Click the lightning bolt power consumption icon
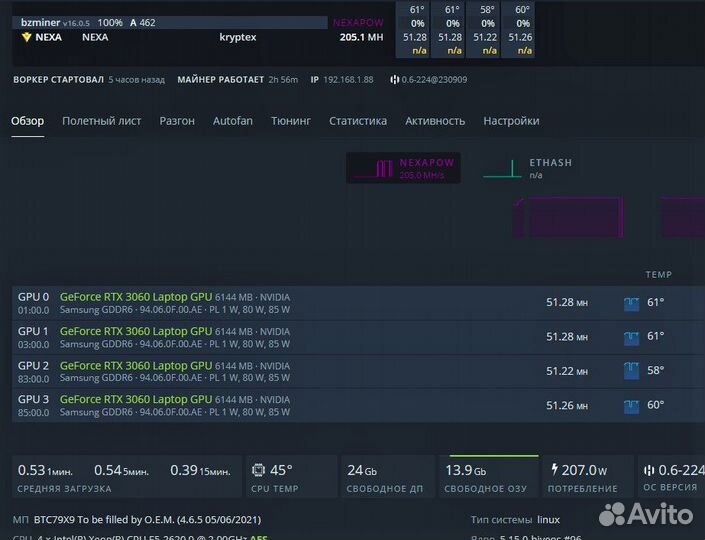 554,469
